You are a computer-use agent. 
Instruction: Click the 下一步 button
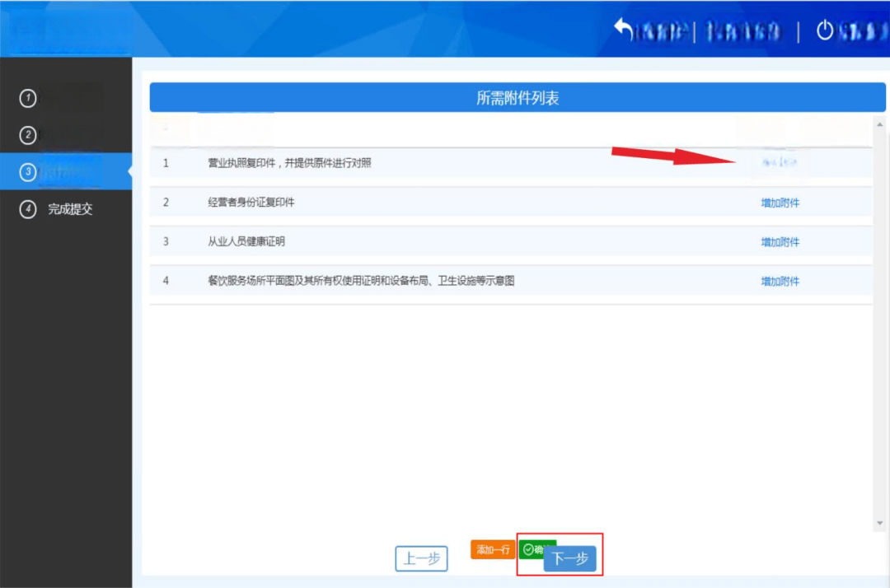click(570, 558)
